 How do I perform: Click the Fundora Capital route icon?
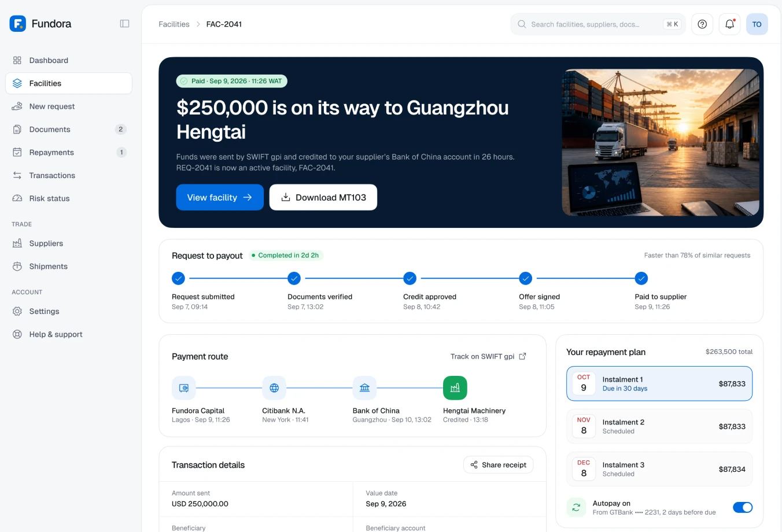pyautogui.click(x=184, y=388)
